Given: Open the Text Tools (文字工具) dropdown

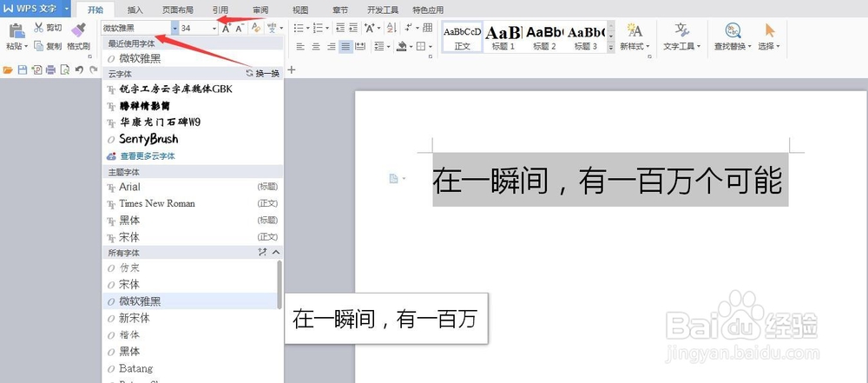Looking at the screenshot, I should click(x=699, y=47).
